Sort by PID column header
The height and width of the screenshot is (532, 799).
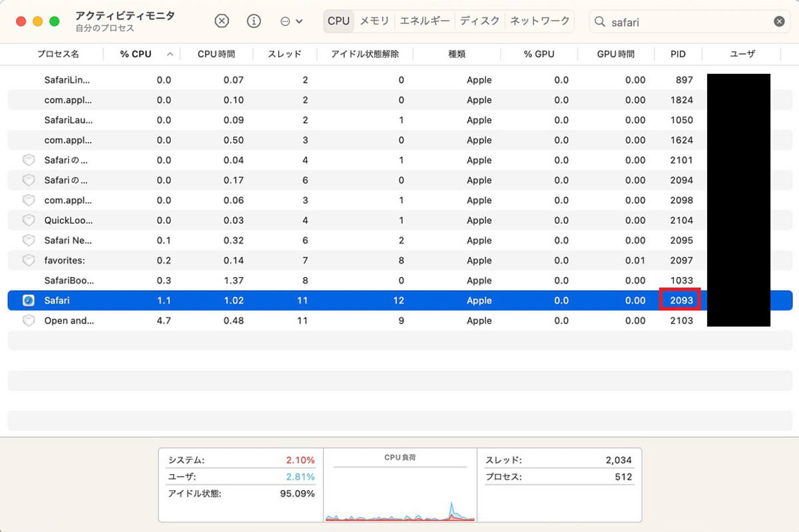click(678, 54)
